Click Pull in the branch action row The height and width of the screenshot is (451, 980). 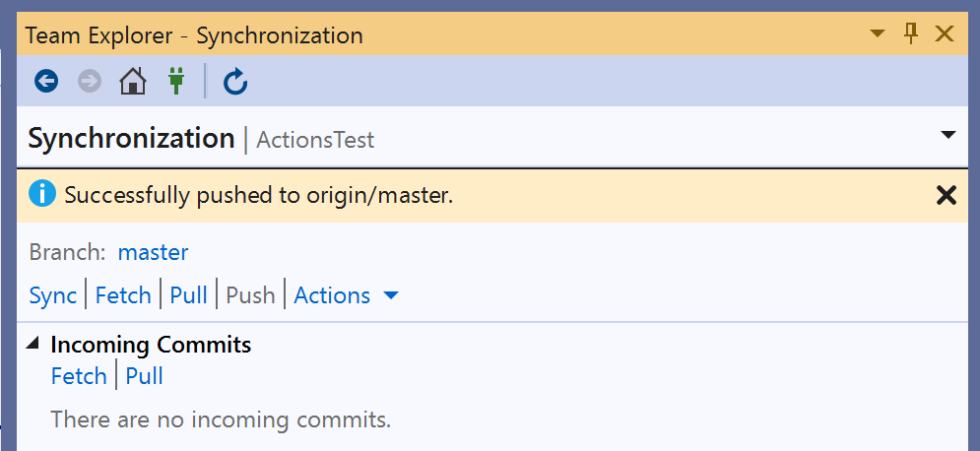[x=188, y=294]
